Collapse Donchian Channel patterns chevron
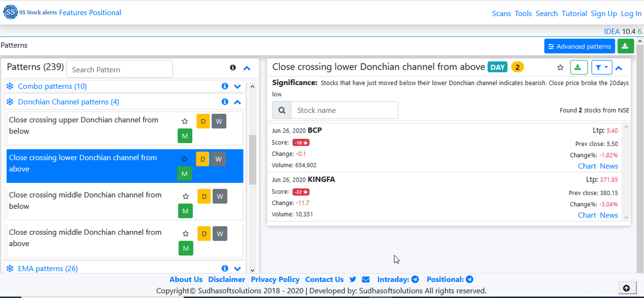The width and height of the screenshot is (644, 298). click(x=238, y=102)
